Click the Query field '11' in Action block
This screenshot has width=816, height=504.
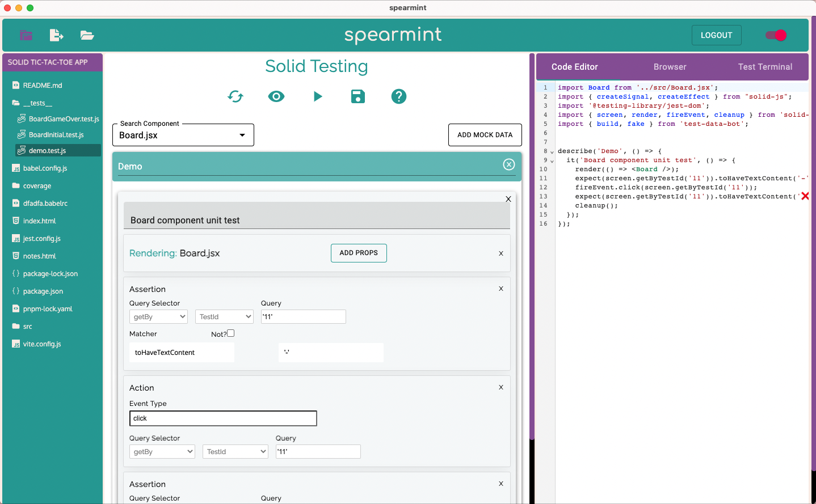(318, 452)
